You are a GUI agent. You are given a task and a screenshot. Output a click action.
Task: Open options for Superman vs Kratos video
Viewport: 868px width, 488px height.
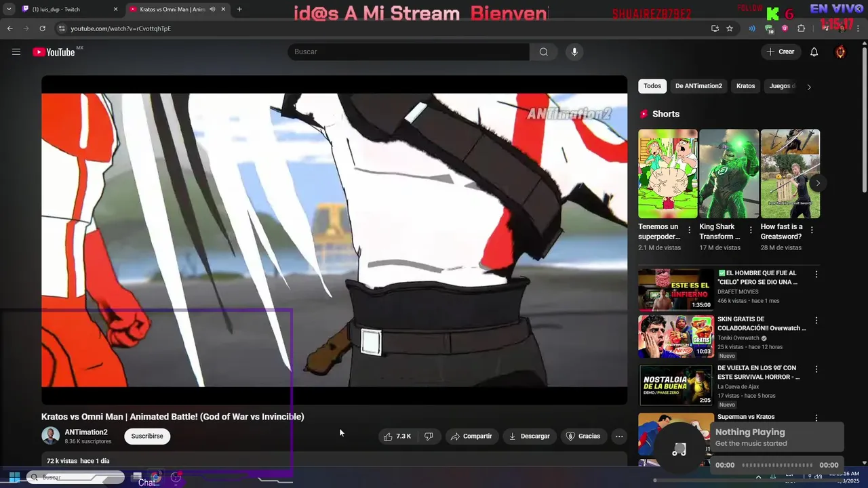(816, 418)
